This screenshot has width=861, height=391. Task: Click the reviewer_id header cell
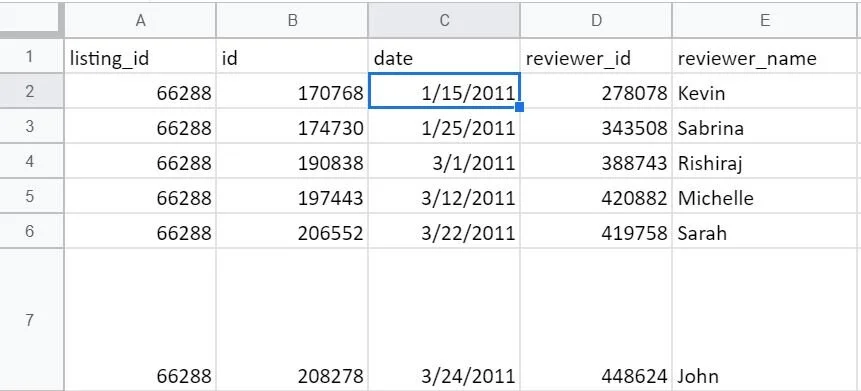[x=596, y=56]
